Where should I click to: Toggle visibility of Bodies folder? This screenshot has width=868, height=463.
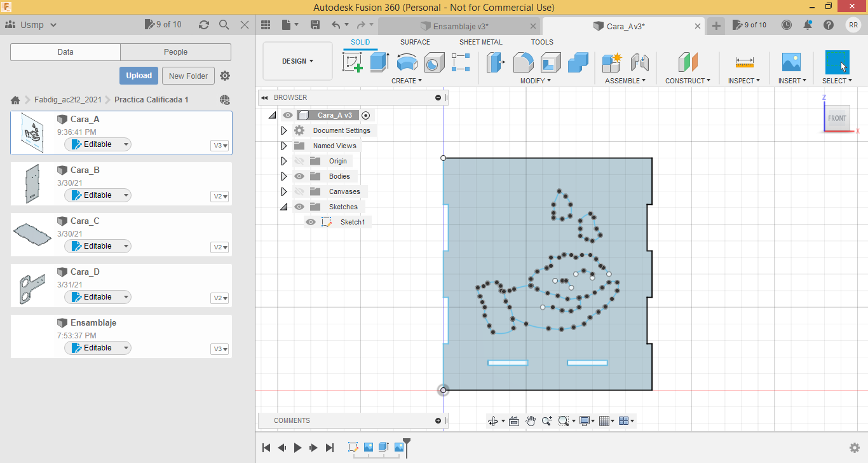tap(299, 176)
